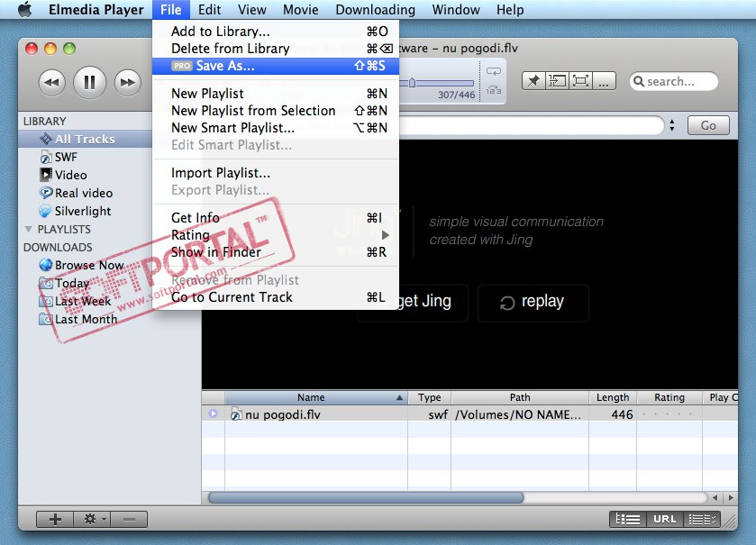
Task: Toggle the sequential 123 play order icon
Action: 494,89
